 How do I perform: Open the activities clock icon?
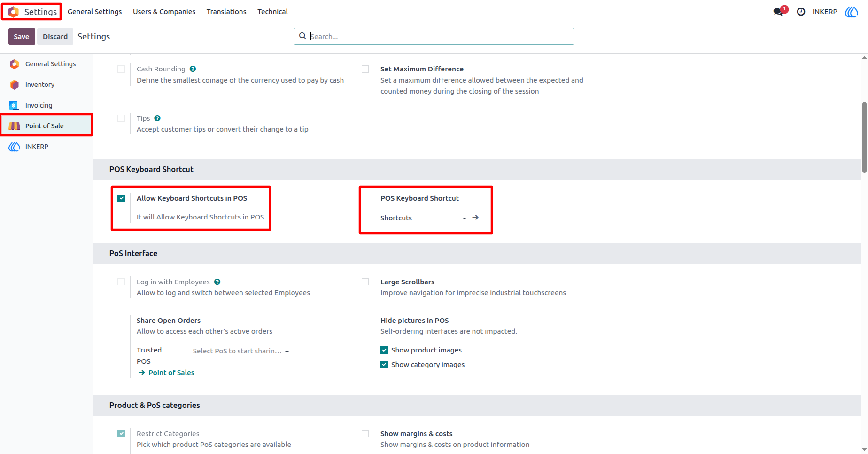pos(801,12)
